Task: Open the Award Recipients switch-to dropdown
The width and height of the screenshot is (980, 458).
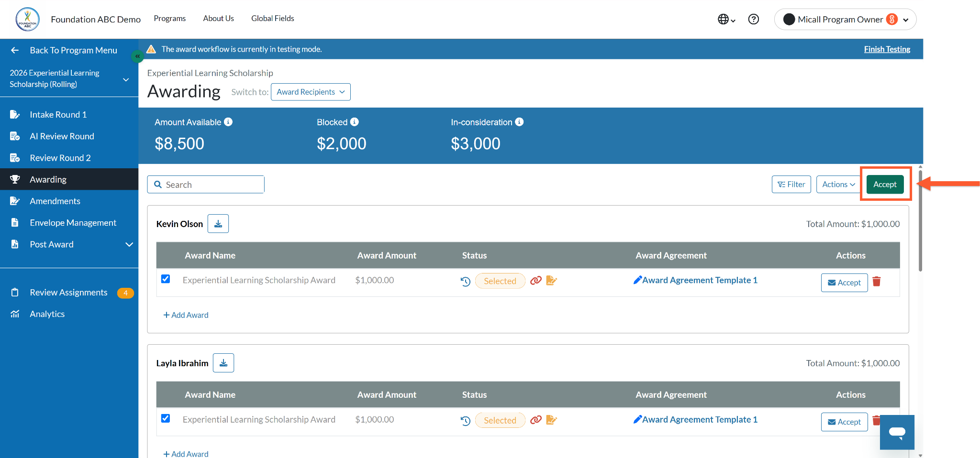Action: pyautogui.click(x=311, y=92)
